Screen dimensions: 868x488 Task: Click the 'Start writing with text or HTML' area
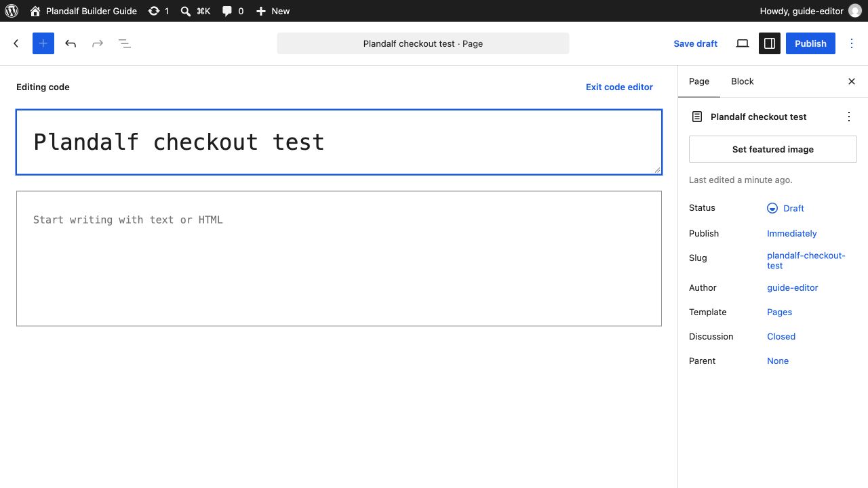339,258
